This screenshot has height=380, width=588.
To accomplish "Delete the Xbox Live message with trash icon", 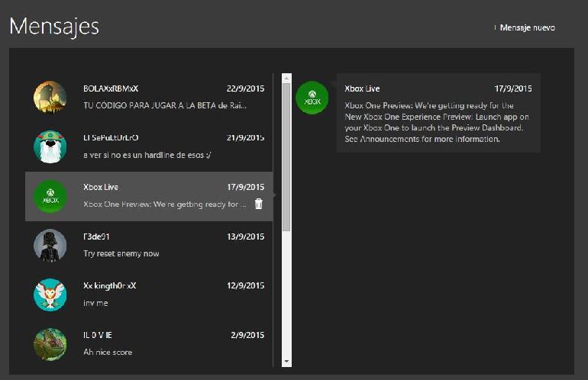I will 259,204.
